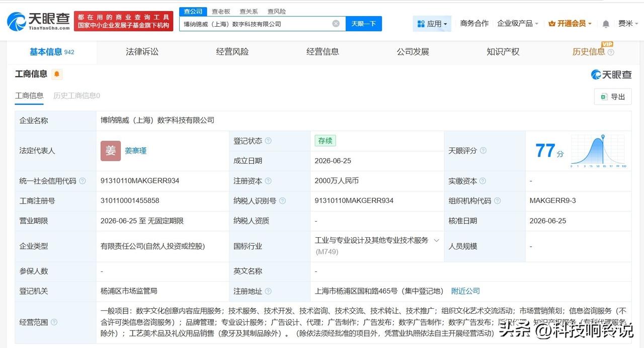Switch to the 查风险 search tab

click(x=276, y=11)
